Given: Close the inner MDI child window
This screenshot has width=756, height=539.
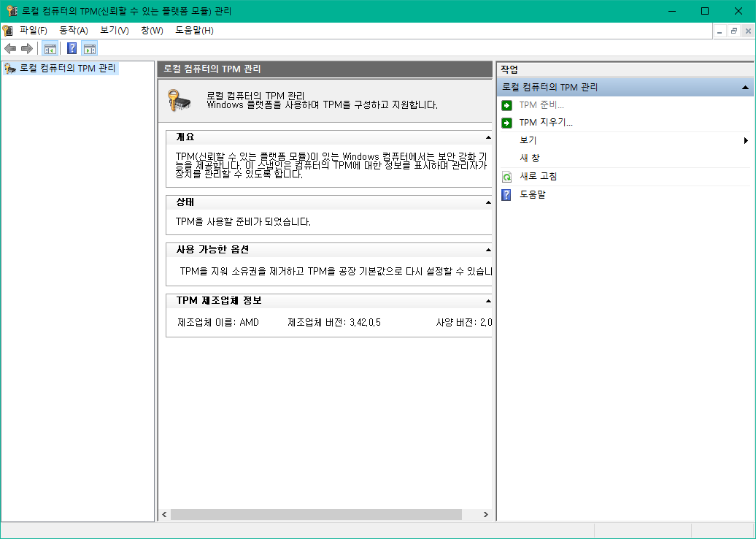Looking at the screenshot, I should (748, 31).
